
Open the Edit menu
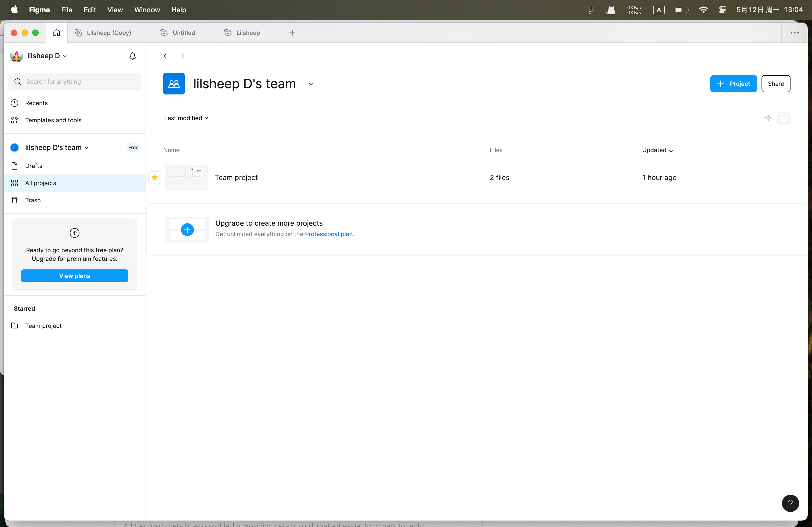[x=90, y=10]
